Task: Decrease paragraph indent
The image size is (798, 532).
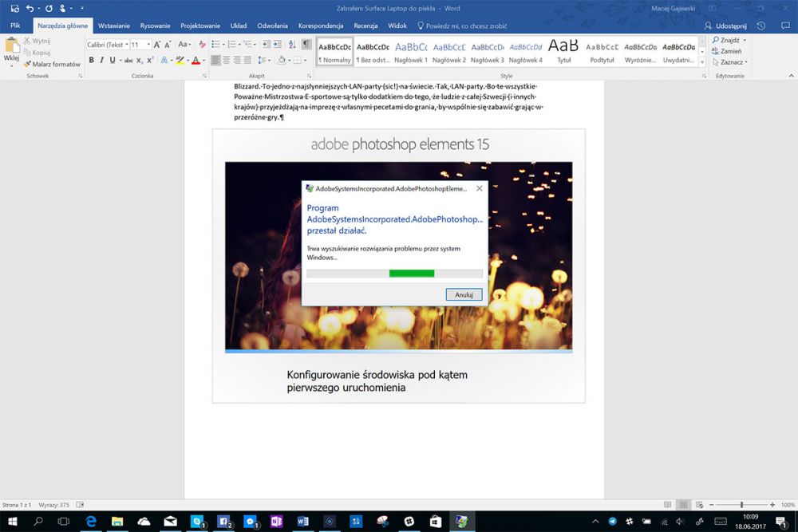Action: 267,45
